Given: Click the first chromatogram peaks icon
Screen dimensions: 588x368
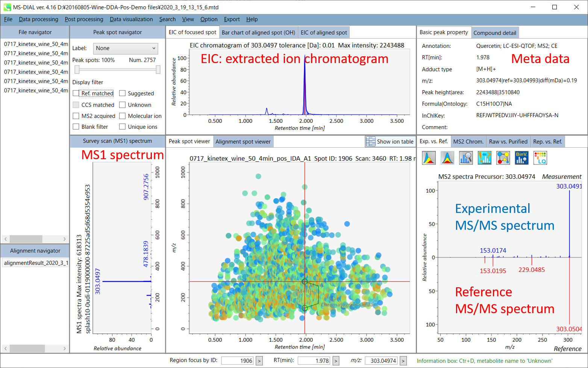Looking at the screenshot, I should pyautogui.click(x=429, y=158).
